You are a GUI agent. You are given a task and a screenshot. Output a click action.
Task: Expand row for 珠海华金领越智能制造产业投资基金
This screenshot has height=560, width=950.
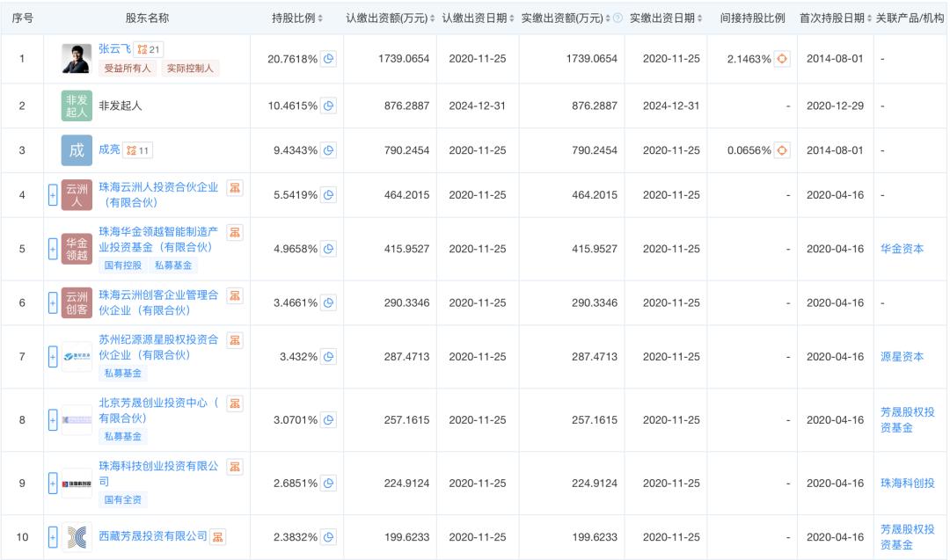[x=53, y=249]
